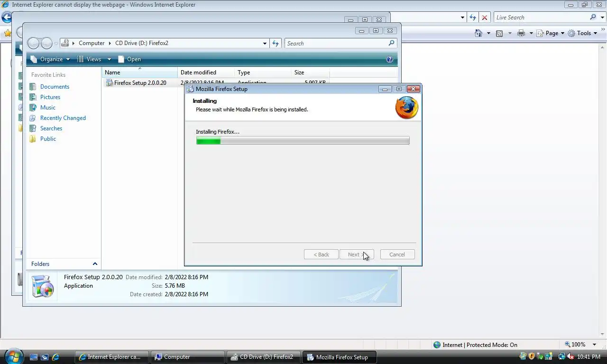Click Open in the Explorer toolbar

129,59
